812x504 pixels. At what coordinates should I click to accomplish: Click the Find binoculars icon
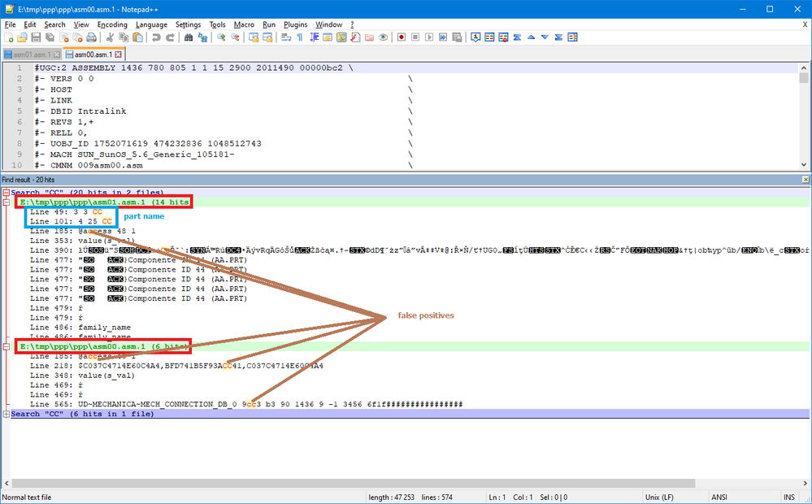(x=189, y=37)
